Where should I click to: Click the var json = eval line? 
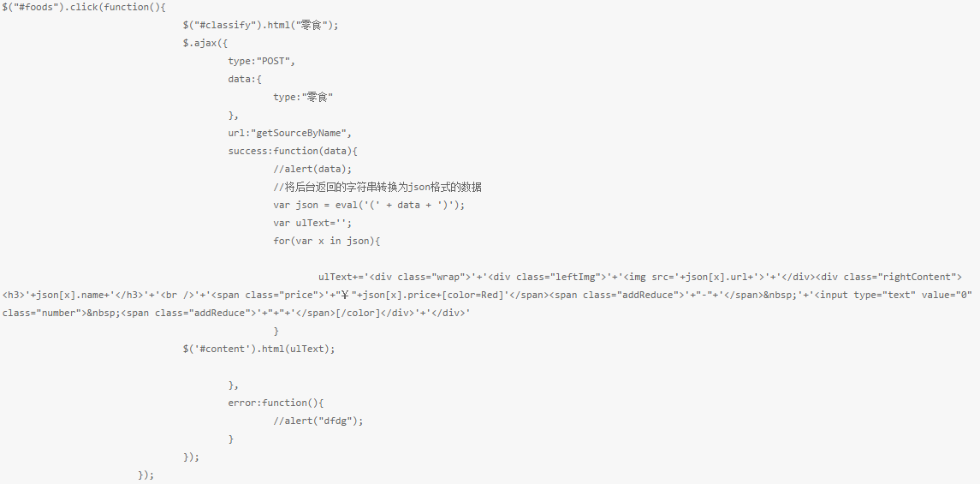(369, 205)
